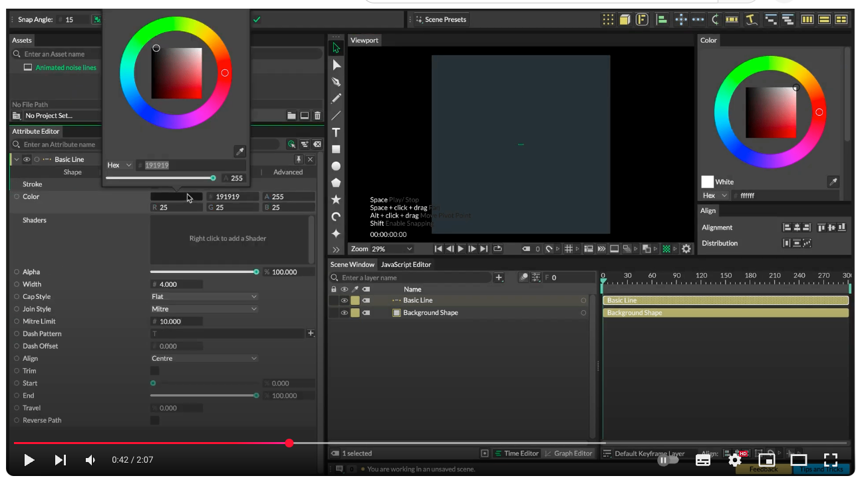Expand the Join Style dropdown
This screenshot has width=868, height=482.
coord(204,309)
